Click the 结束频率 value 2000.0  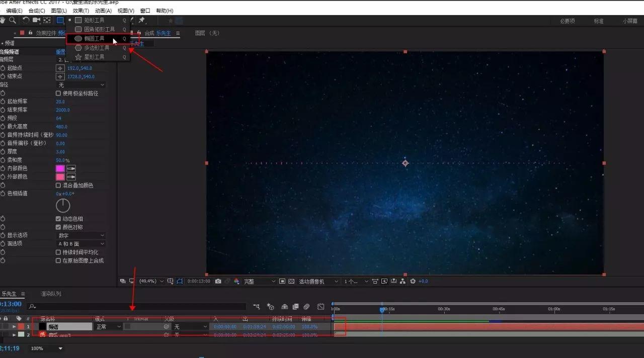(63, 110)
